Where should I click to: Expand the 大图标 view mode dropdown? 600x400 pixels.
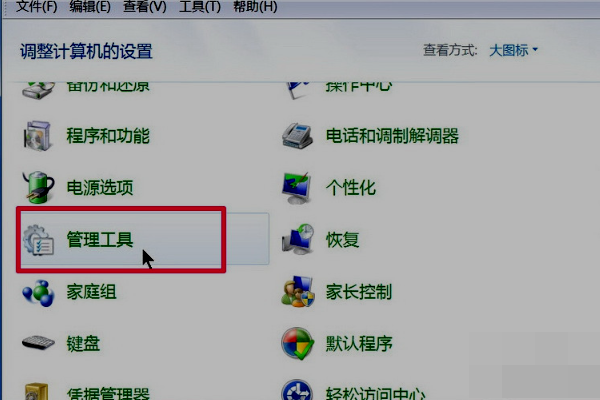tap(513, 50)
